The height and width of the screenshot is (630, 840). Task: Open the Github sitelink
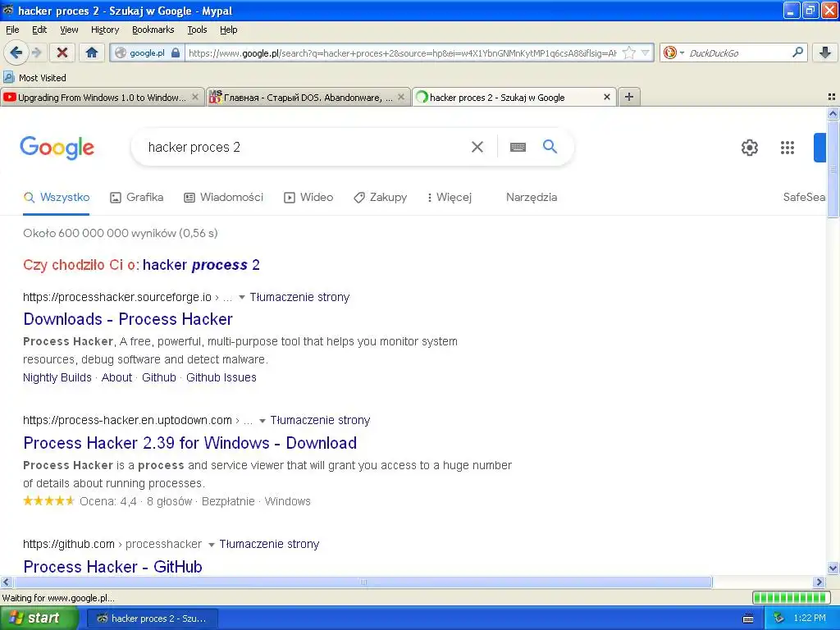click(x=159, y=377)
